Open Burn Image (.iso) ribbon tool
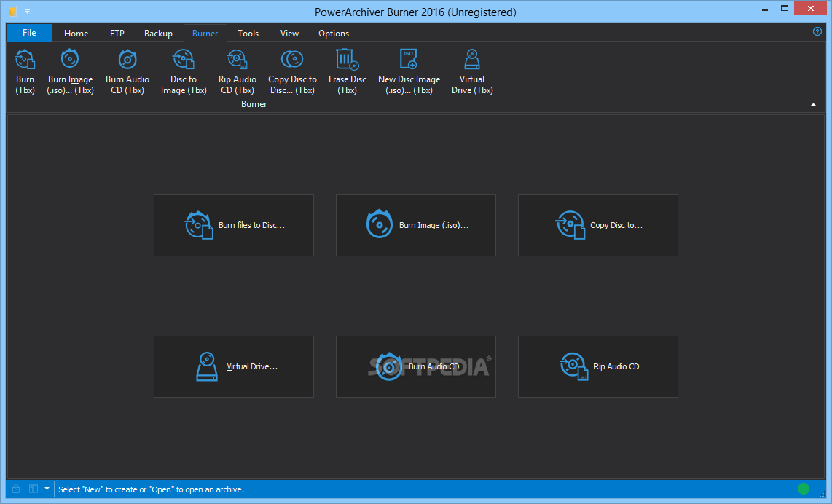The image size is (832, 504). pos(70,71)
